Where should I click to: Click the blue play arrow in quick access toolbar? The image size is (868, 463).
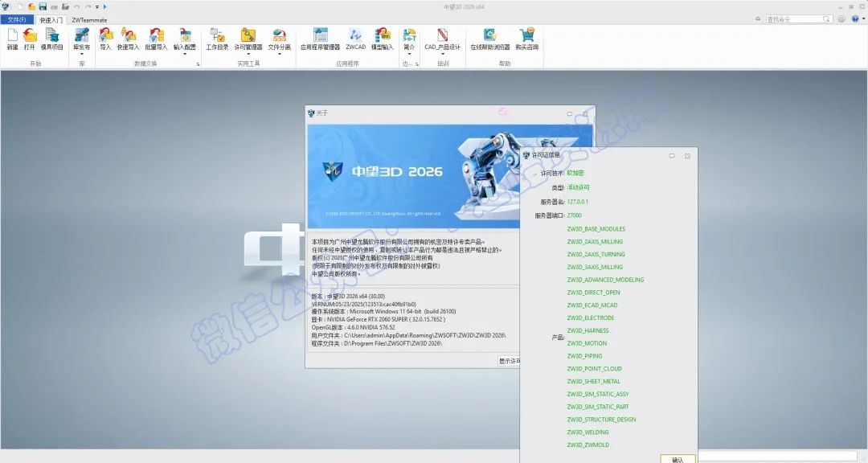[104, 6]
